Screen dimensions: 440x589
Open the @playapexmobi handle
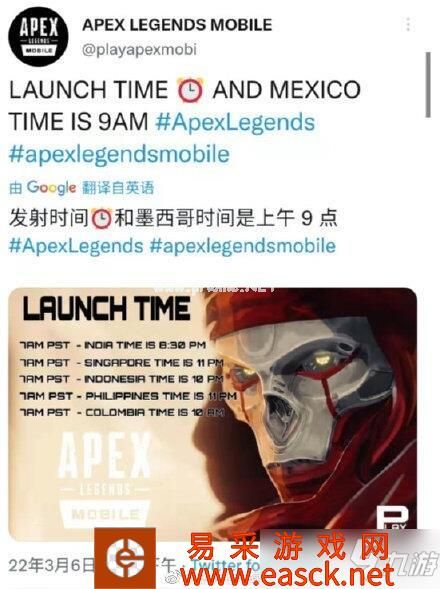tap(139, 50)
